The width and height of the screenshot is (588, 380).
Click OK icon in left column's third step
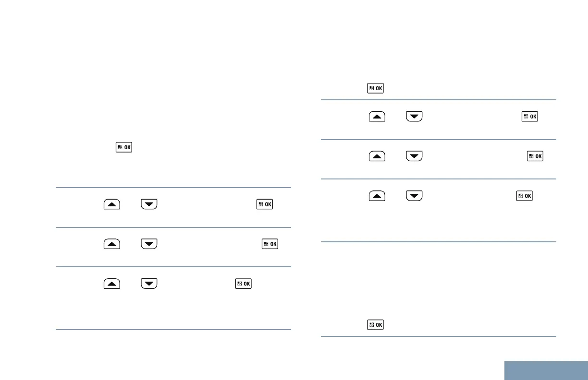tap(243, 284)
